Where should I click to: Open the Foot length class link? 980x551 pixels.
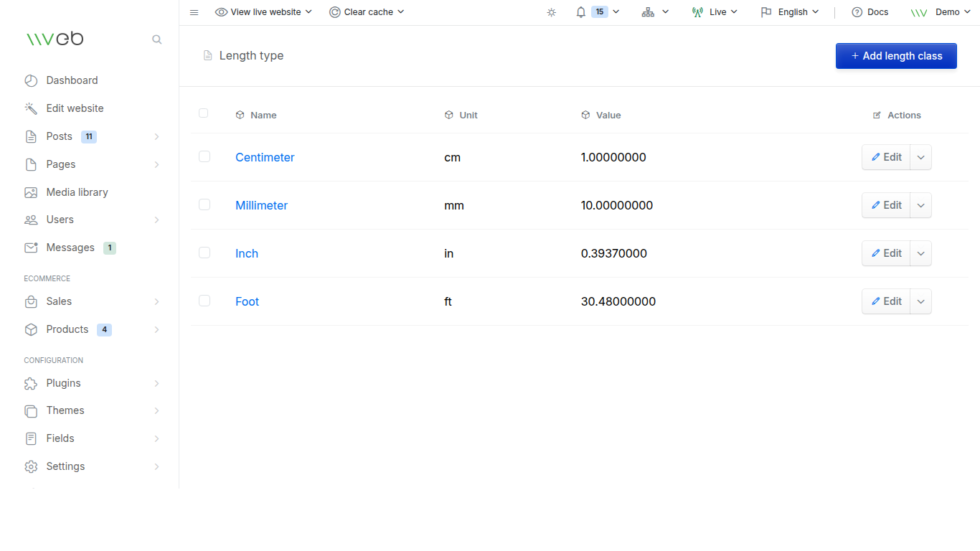coord(247,301)
